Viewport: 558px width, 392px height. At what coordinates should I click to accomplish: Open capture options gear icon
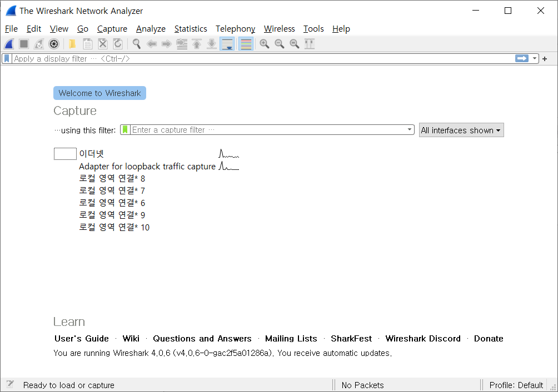pyautogui.click(x=54, y=44)
